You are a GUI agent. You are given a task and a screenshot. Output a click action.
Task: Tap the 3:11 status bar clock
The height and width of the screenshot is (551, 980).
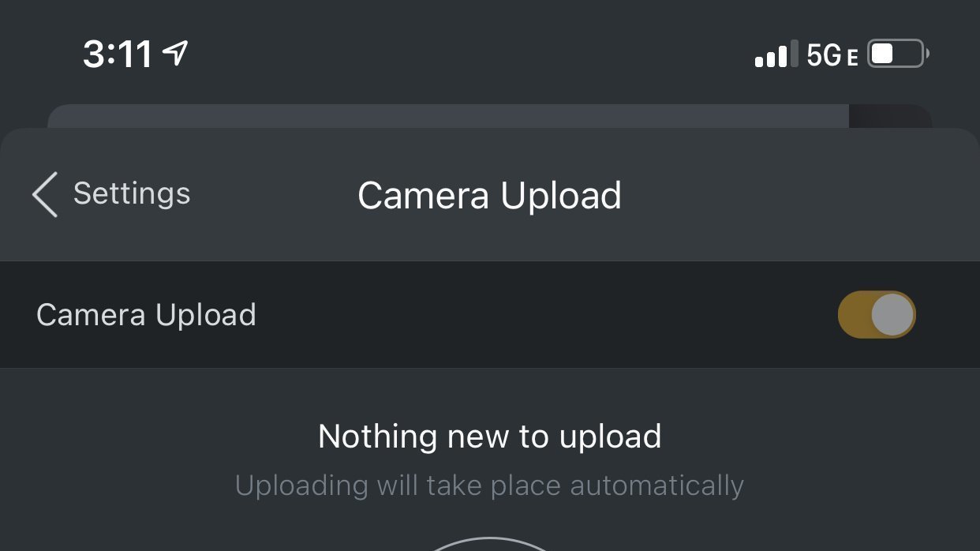click(118, 54)
